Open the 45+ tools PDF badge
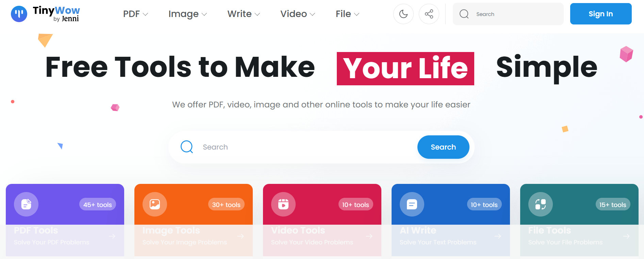The image size is (644, 259). [98, 205]
